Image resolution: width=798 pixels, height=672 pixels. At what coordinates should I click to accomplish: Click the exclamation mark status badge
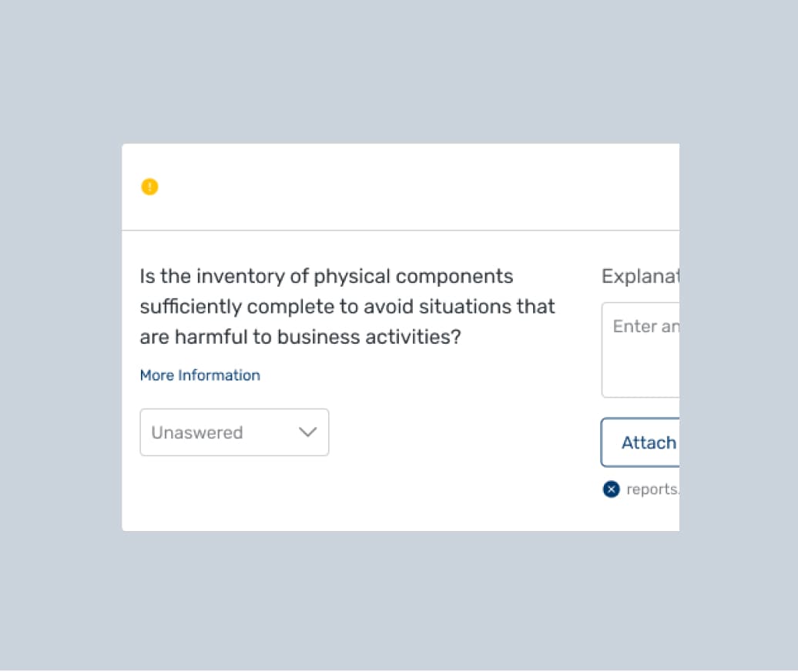[x=149, y=186]
